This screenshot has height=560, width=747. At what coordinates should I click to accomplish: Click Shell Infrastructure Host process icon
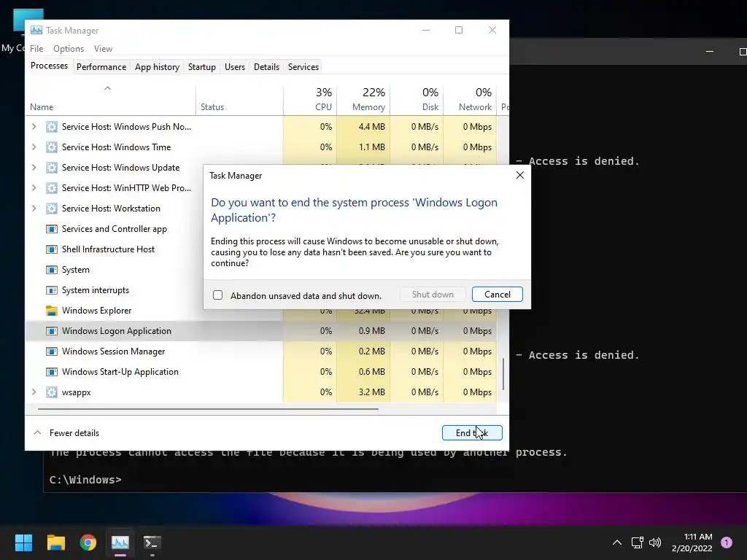52,249
